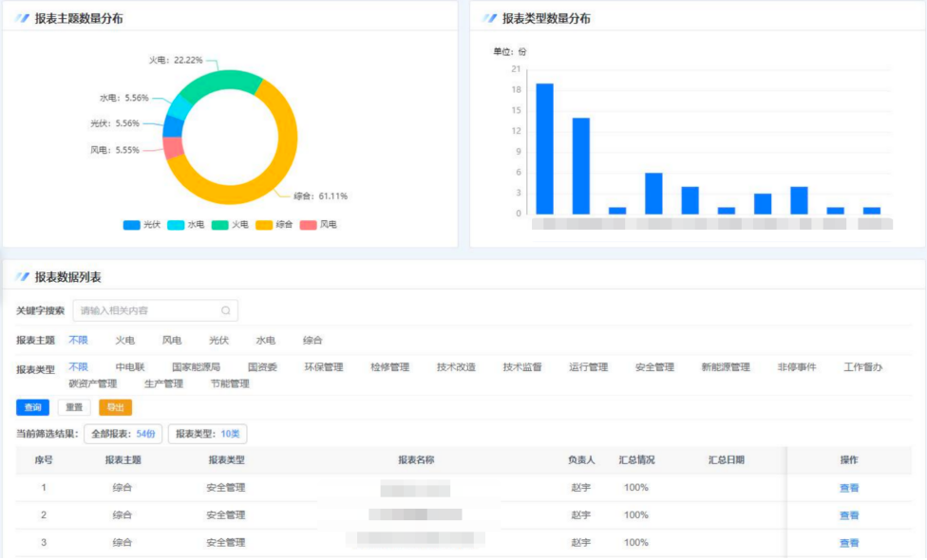
Task: Select 国家能源局 in the 报表类型 filter
Action: point(196,367)
